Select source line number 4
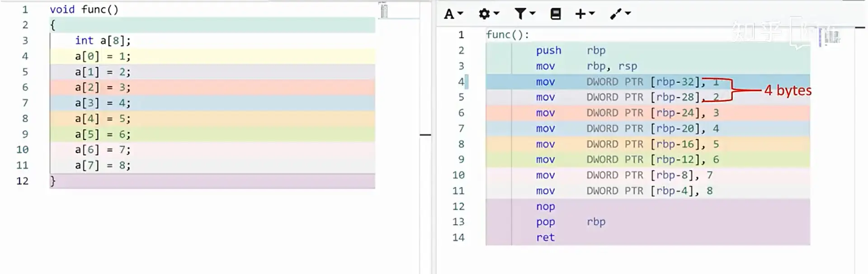Screen dimensions: 868x274 25,56
